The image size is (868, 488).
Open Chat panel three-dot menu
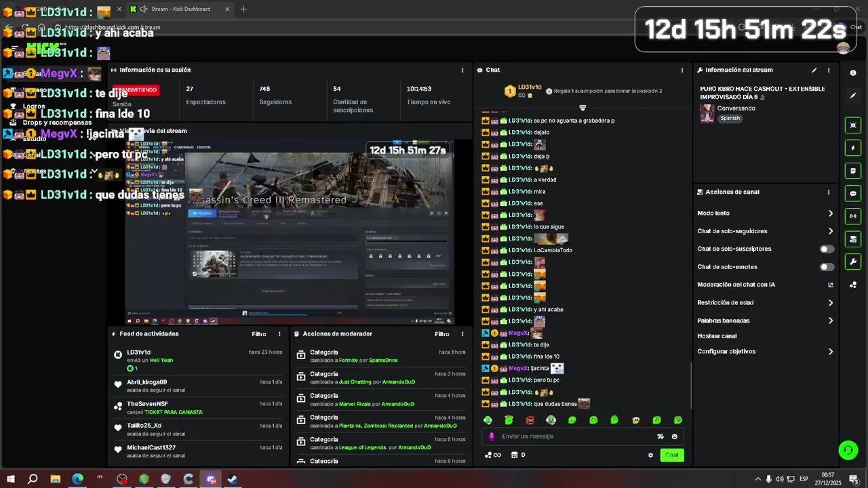(682, 70)
